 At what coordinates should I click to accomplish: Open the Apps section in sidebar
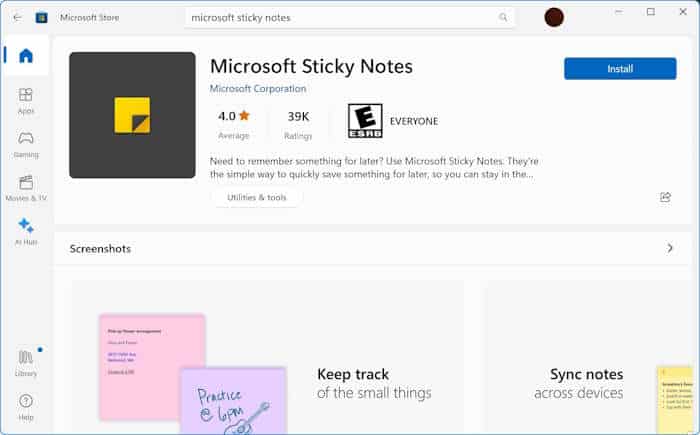[26, 101]
